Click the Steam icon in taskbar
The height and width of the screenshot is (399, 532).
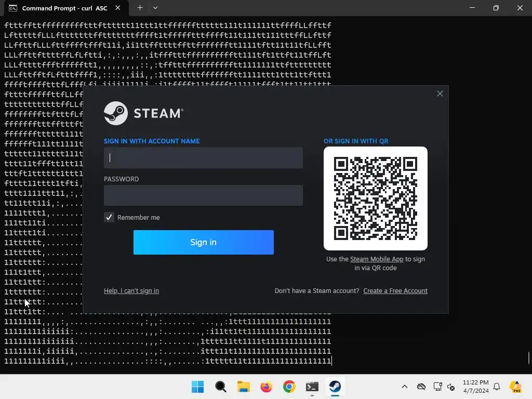point(335,387)
